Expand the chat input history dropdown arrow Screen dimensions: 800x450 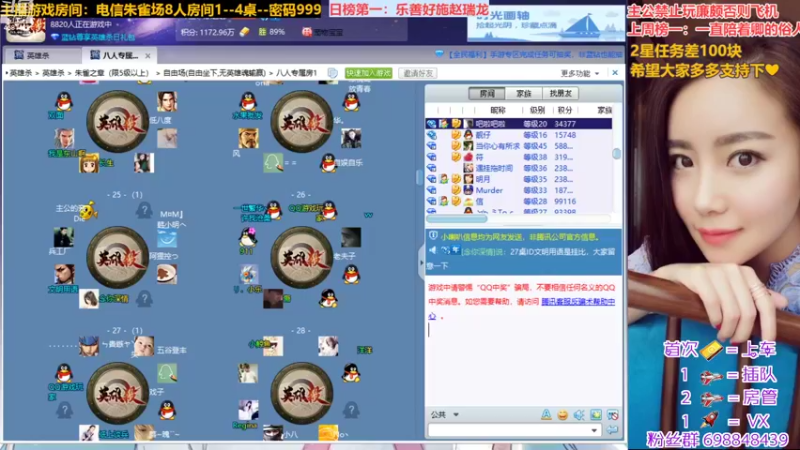point(594,431)
